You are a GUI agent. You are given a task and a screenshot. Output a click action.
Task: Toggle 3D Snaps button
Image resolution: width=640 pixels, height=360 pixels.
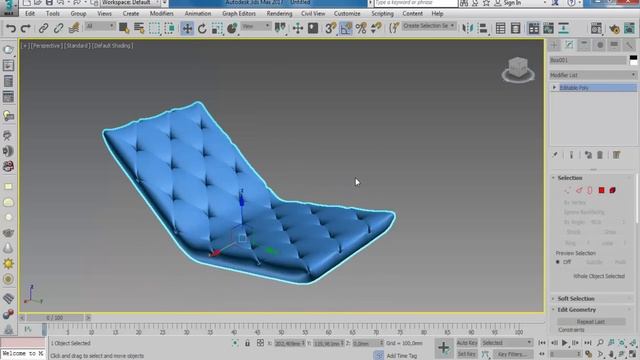(x=330, y=28)
